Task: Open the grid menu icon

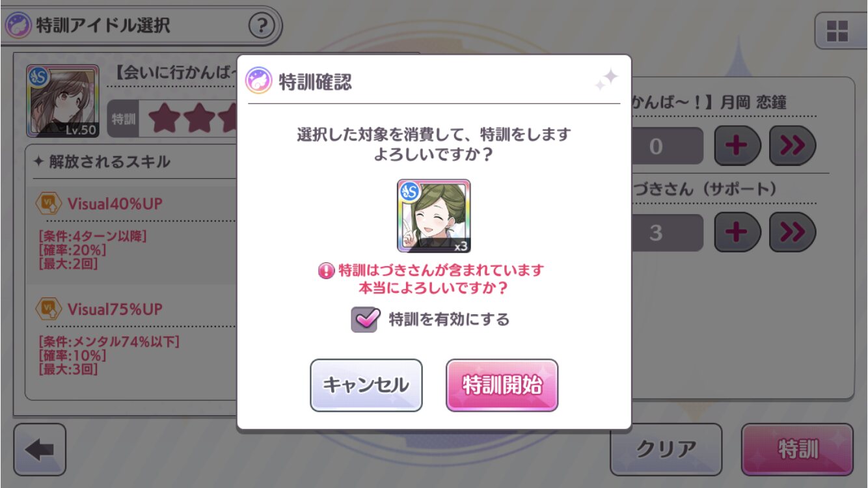Action: point(837,31)
